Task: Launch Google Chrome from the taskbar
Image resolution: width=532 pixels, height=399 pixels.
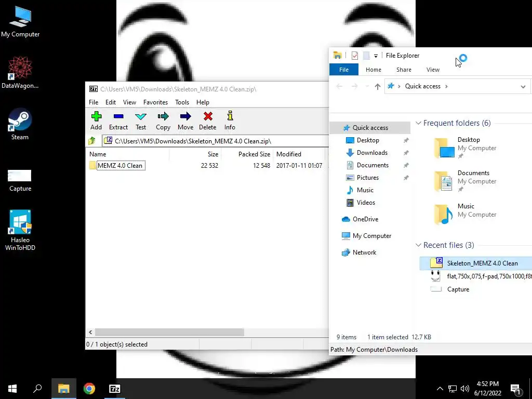Action: pyautogui.click(x=89, y=389)
